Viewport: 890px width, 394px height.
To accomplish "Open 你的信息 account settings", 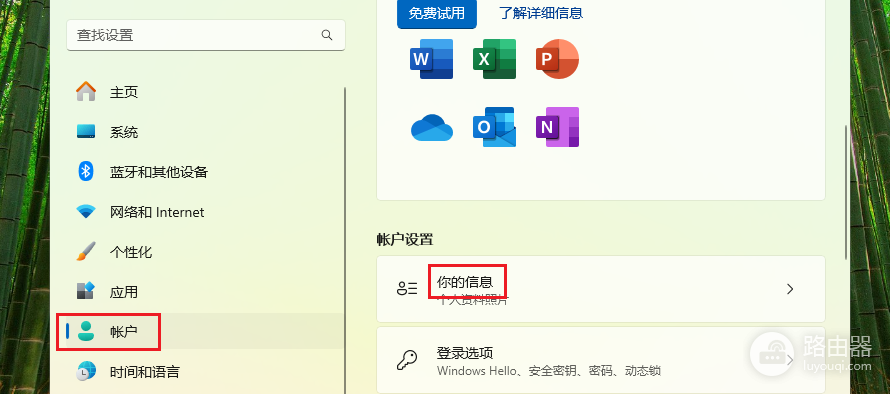I will [x=601, y=289].
